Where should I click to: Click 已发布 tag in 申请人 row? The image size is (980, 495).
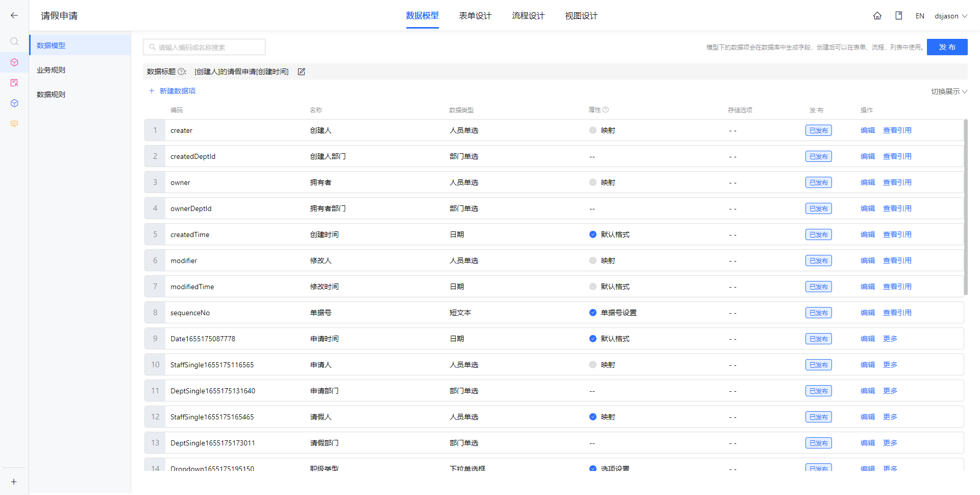click(x=819, y=365)
